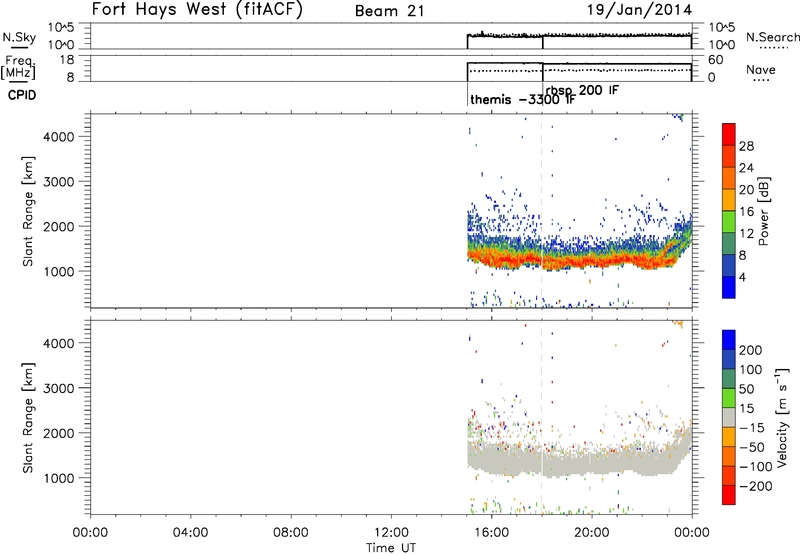The height and width of the screenshot is (554, 800).
Task: Select the 28 label on the power color bar
Action: (746, 146)
